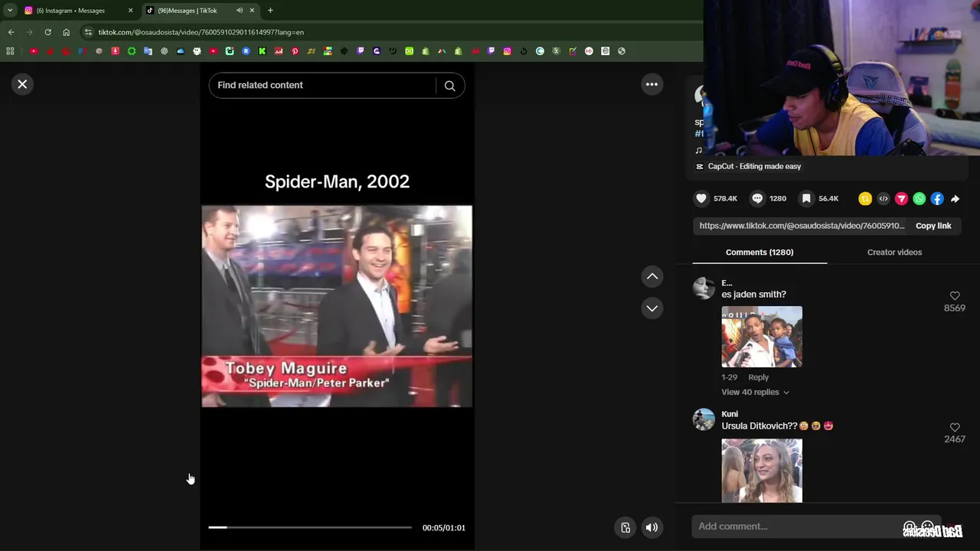This screenshot has width=980, height=551.
Task: Open the Pinterest bookmark
Action: coord(295,51)
